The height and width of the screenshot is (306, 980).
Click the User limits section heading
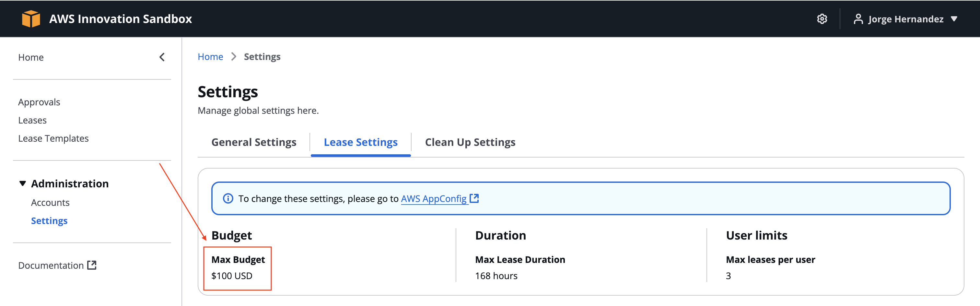[756, 236]
